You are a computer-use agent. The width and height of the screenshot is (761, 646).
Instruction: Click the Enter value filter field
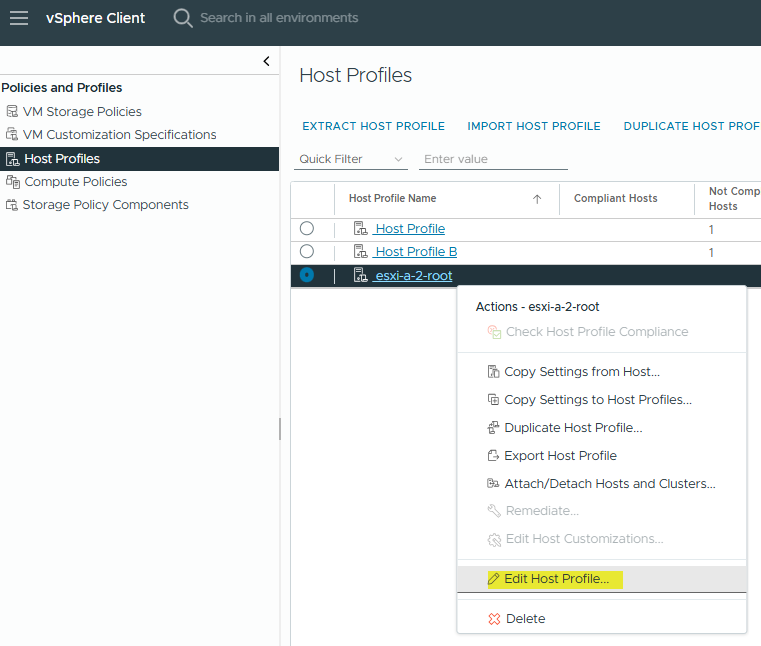(493, 159)
